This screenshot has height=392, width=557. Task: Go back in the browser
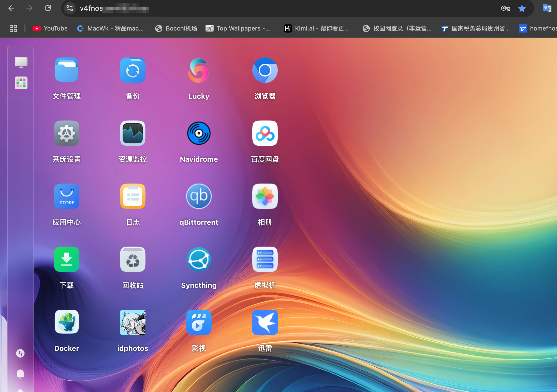pos(11,8)
